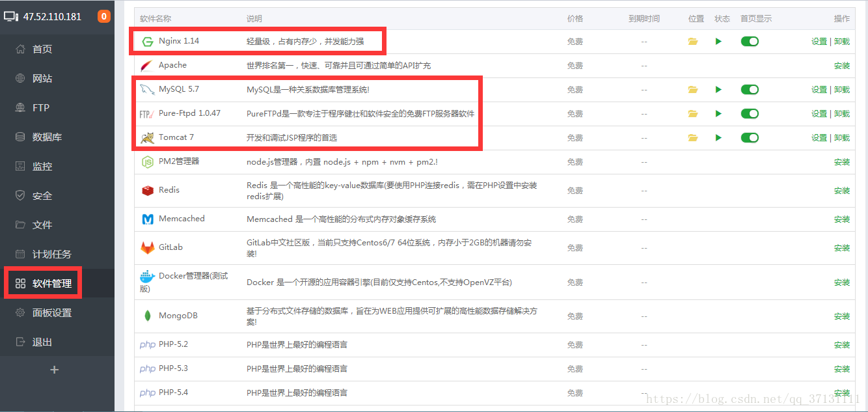The image size is (868, 412).
Task: Click the PHP-5.3 php icon
Action: (148, 369)
